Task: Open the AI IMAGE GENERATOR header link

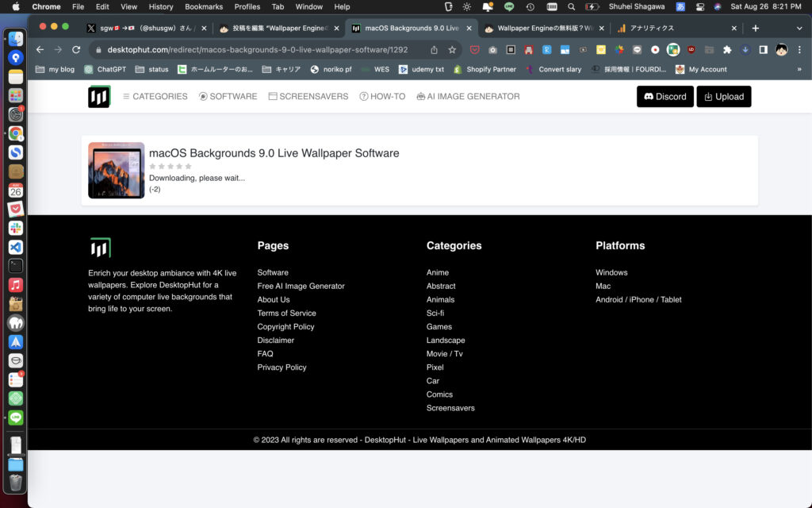Action: 468,96
